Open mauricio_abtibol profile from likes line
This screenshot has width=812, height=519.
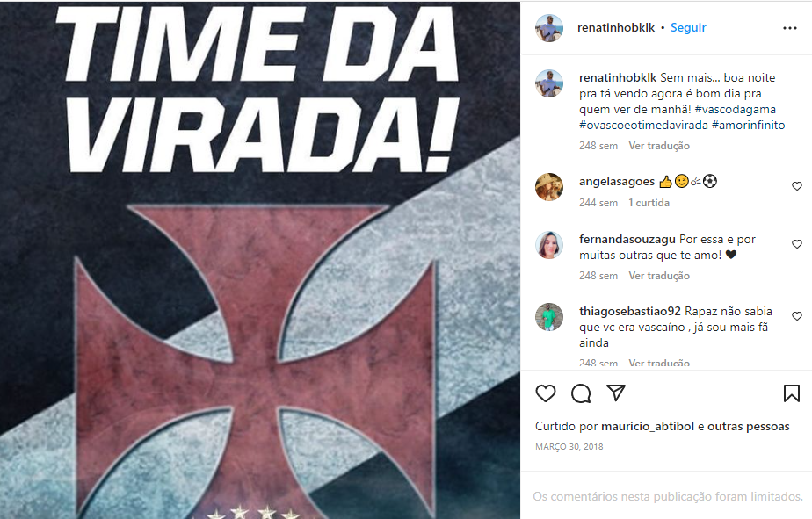pos(648,427)
